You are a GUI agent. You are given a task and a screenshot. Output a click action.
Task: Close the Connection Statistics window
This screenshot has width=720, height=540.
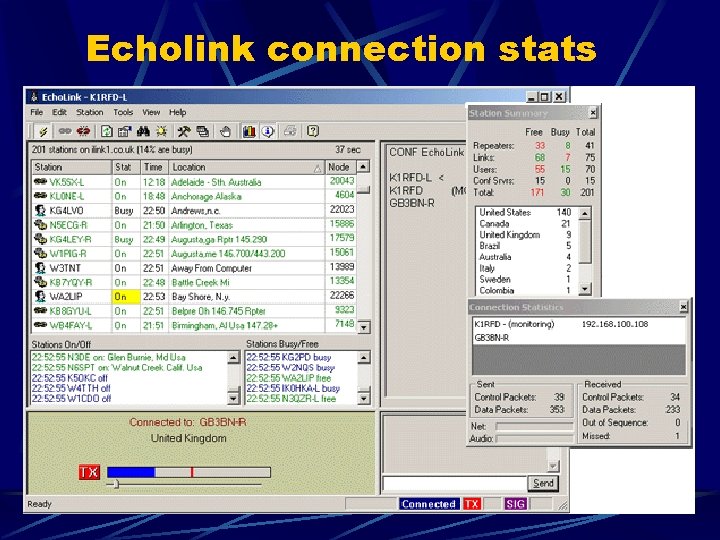coord(683,307)
